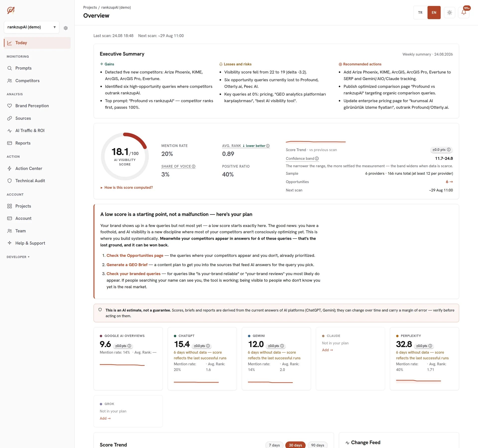Image resolution: width=478 pixels, height=448 pixels.
Task: Open Competitors in sidebar
Action: 37,81
